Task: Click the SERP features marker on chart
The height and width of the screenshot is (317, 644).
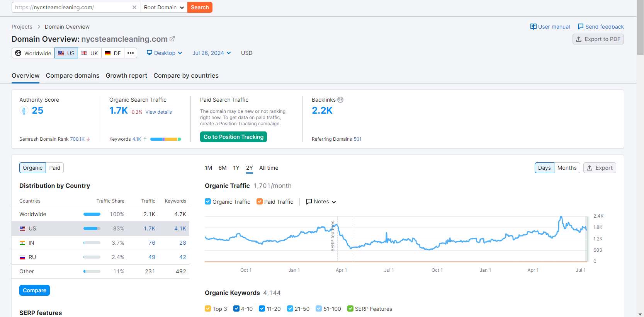Action: (x=333, y=236)
